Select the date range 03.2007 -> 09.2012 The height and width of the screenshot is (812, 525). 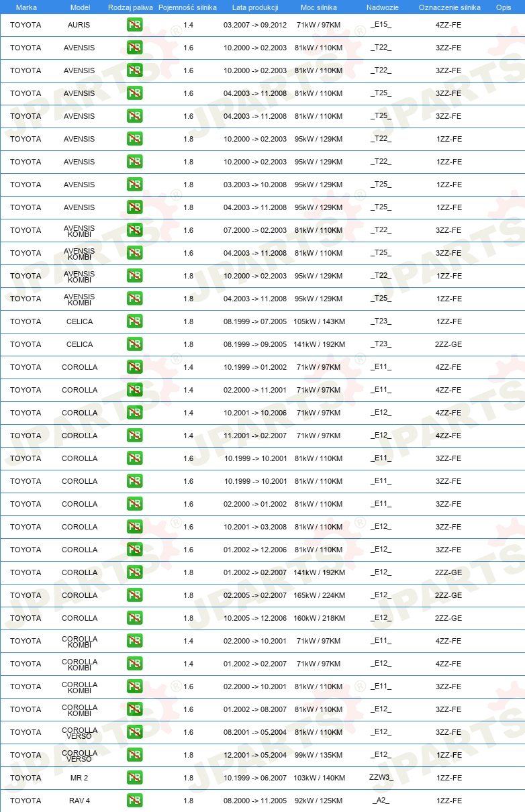[x=255, y=25]
